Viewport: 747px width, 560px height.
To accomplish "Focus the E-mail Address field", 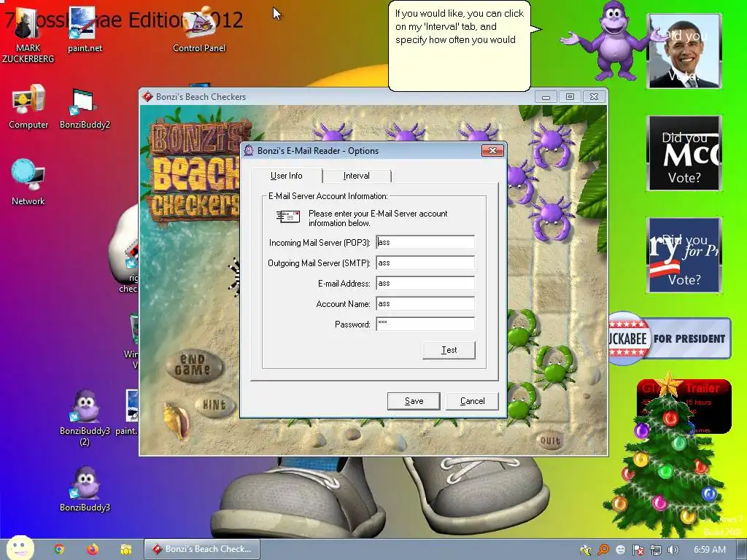I will point(425,283).
